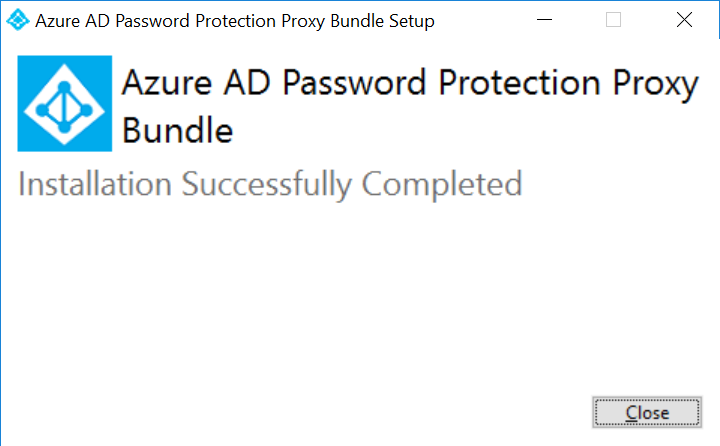Click "Bundle Setup" in the window title
This screenshot has width=720, height=446.
click(x=382, y=21)
